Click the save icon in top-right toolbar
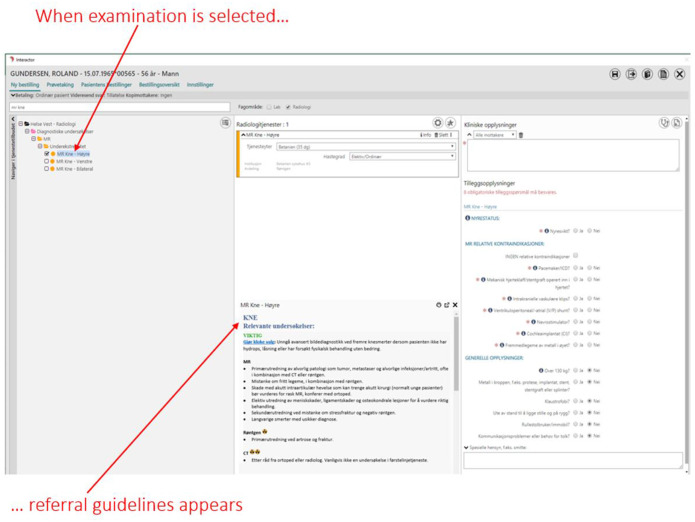This screenshot has width=695, height=522. 615,75
